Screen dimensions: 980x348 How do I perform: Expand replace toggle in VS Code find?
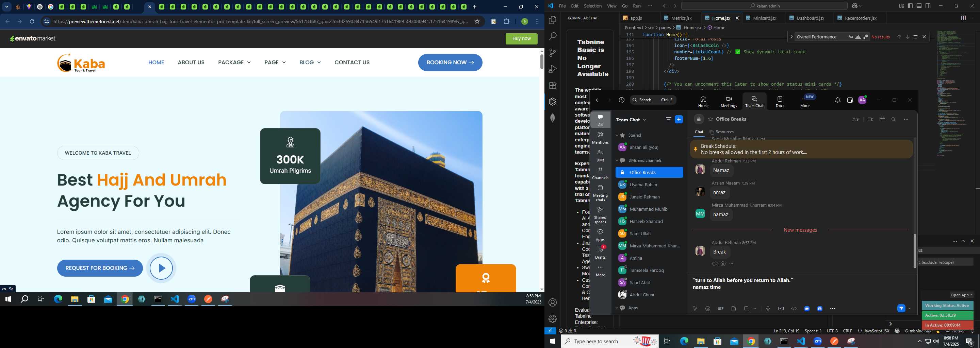pos(791,37)
